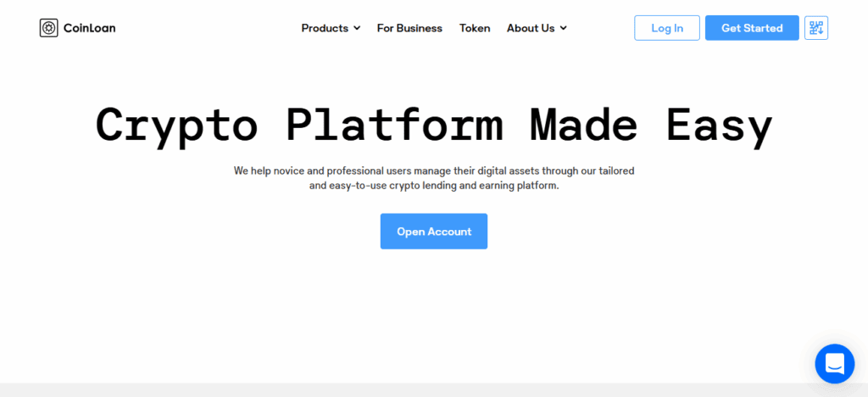Image resolution: width=868 pixels, height=397 pixels.
Task: Select Token in the navigation bar
Action: (x=475, y=28)
